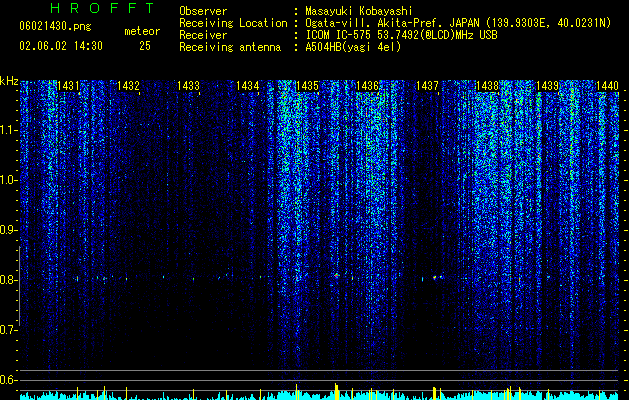This screenshot has width=629, height=400.
Task: Click the meteor count value 25
Action: (x=145, y=46)
